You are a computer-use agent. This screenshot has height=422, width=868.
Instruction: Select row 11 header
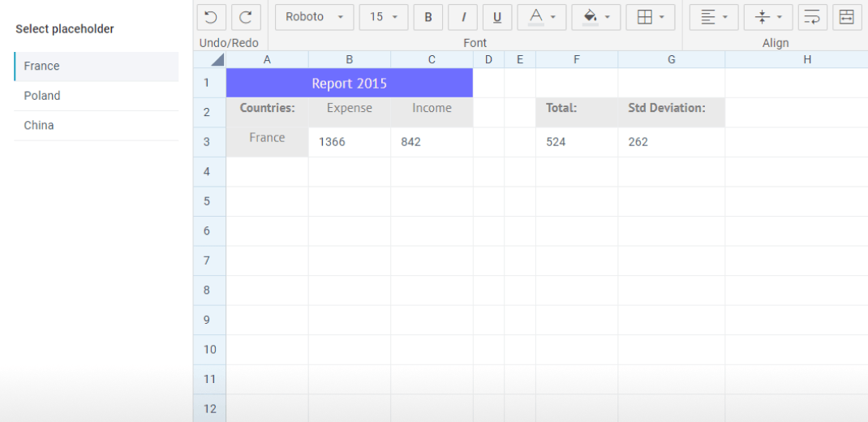210,379
